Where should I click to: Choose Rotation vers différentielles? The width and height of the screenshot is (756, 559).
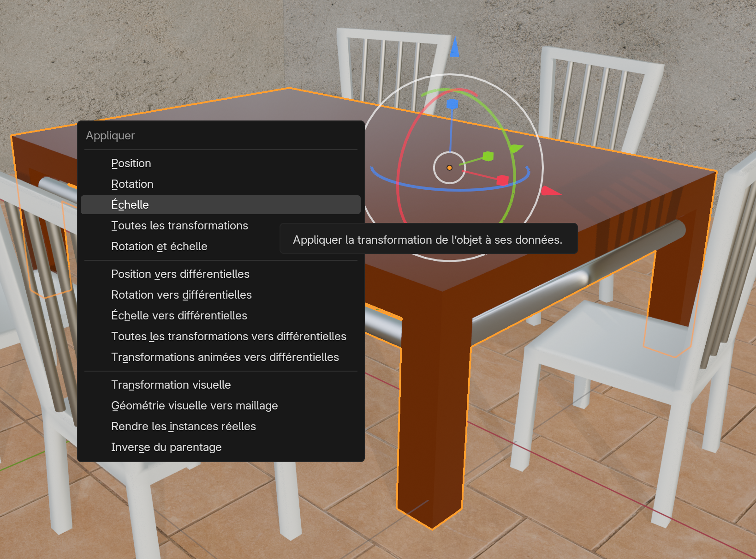coord(181,295)
